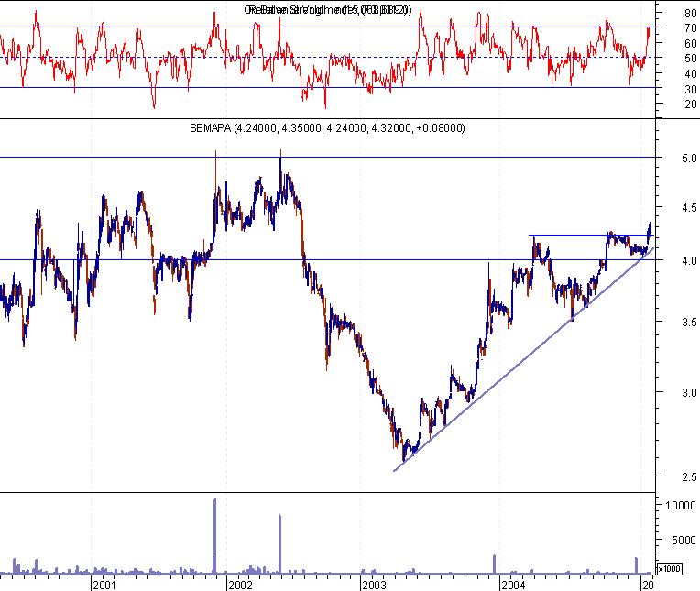Select the rising diagonal trendline from 2003
The height and width of the screenshot is (591, 700).
coord(524,359)
